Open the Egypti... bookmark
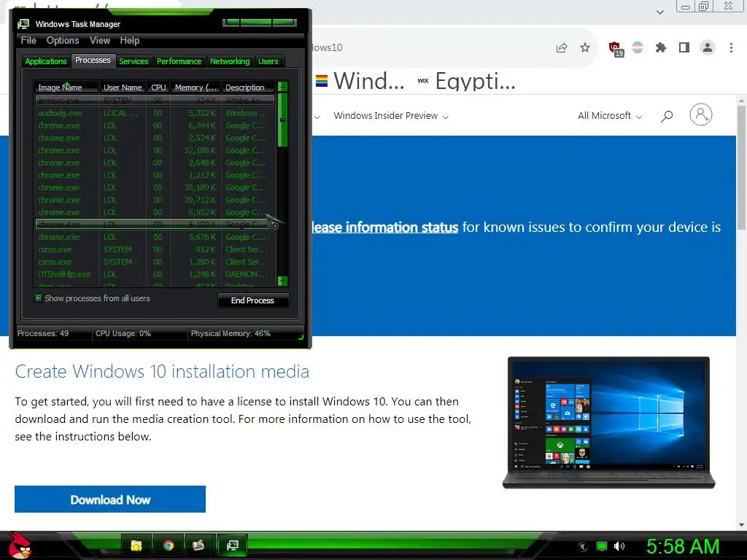 (x=467, y=81)
